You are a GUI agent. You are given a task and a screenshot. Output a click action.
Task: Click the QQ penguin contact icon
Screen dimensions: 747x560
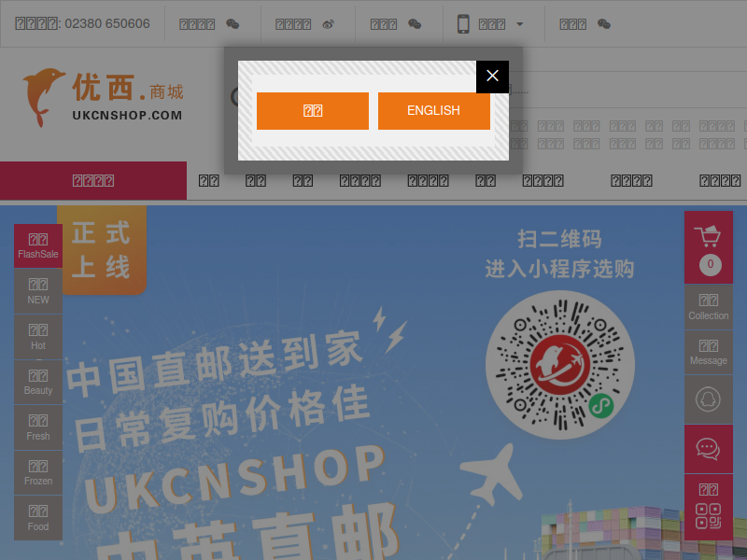coord(709,399)
